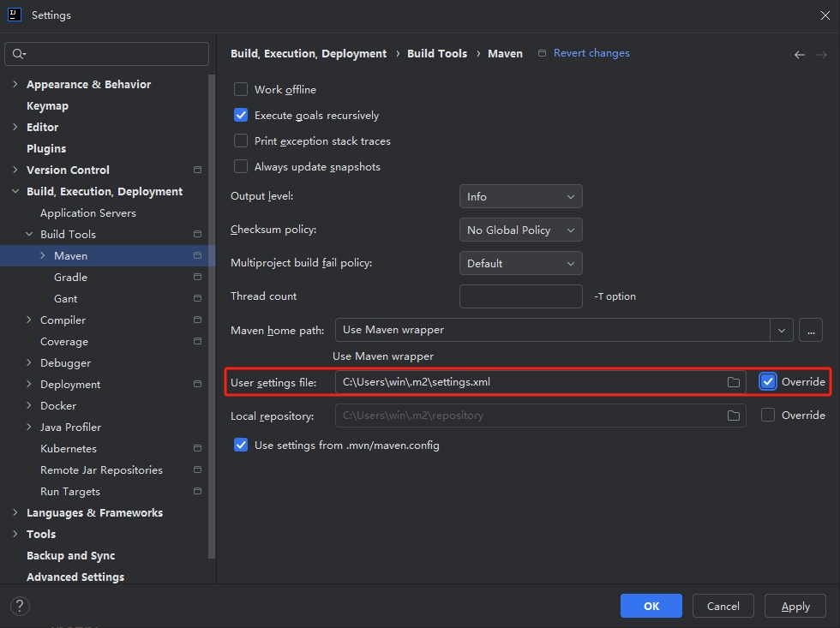Click the Apply button

click(x=795, y=606)
